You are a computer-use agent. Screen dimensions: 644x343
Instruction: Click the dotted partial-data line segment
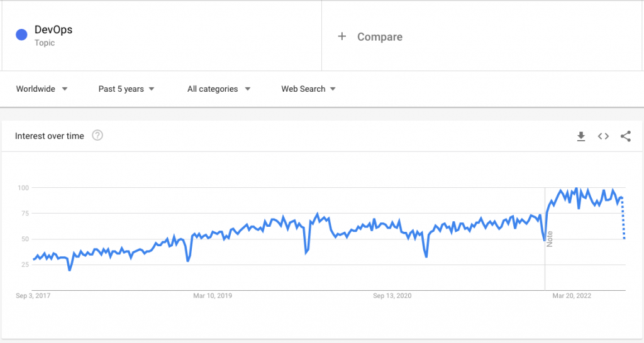[623, 218]
